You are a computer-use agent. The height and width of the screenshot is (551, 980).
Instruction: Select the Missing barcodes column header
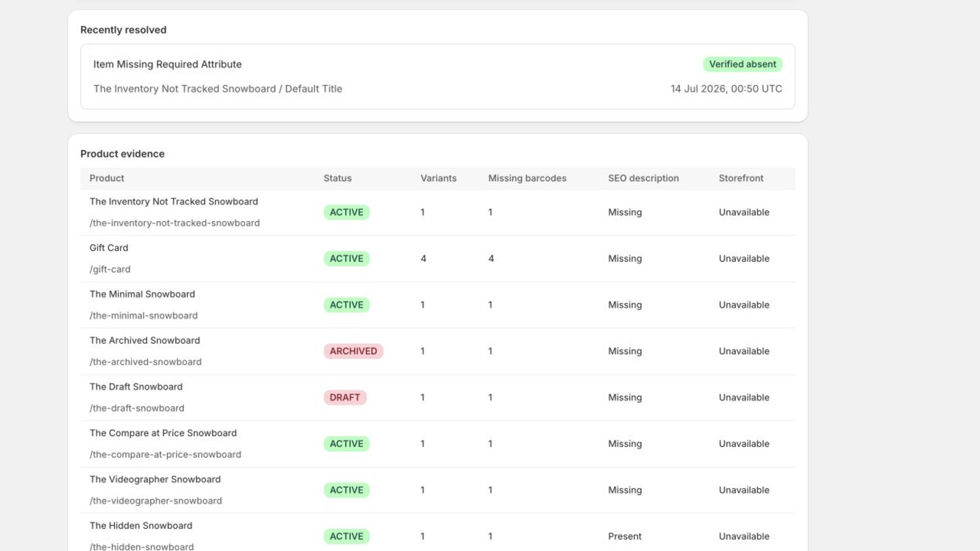point(527,178)
